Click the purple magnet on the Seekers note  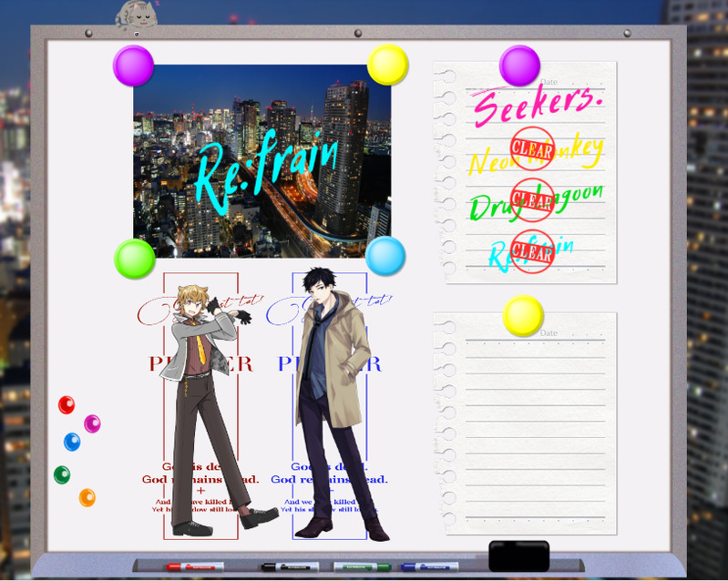point(519,66)
